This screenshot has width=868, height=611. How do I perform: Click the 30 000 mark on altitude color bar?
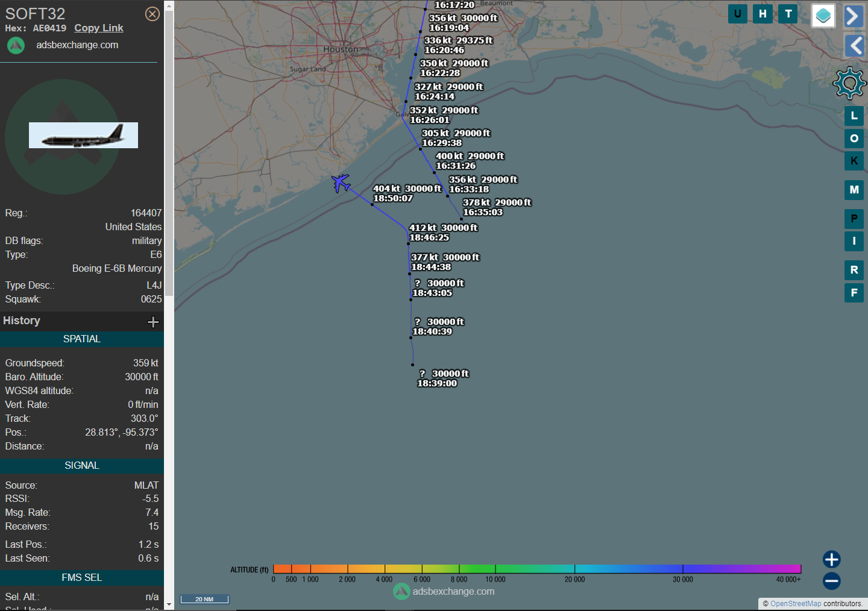click(683, 579)
